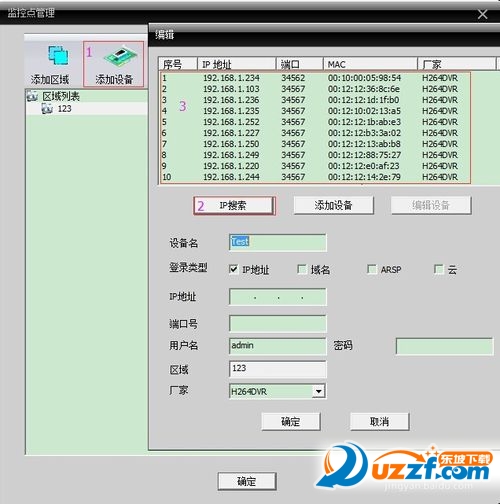Click MAC address 00:10:00:05:98:54
This screenshot has width=500, height=504.
[364, 78]
